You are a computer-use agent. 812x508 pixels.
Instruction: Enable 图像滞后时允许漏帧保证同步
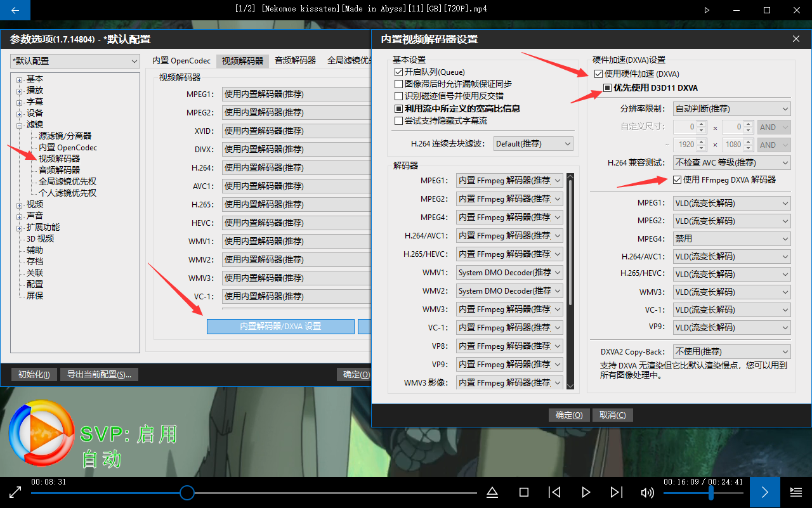pos(398,84)
